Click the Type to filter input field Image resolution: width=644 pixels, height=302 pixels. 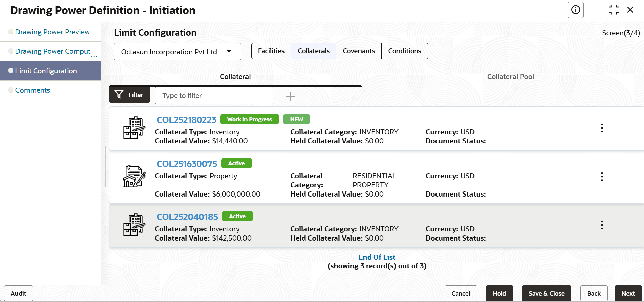click(x=214, y=96)
